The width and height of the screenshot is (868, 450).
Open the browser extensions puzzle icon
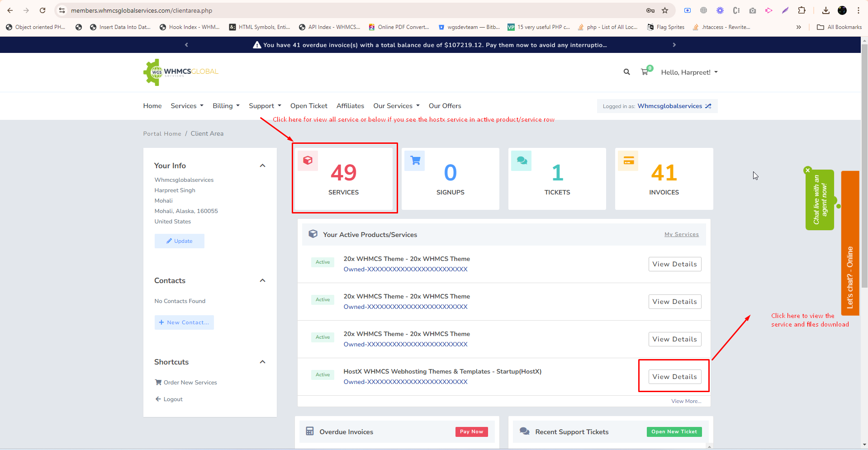(802, 10)
